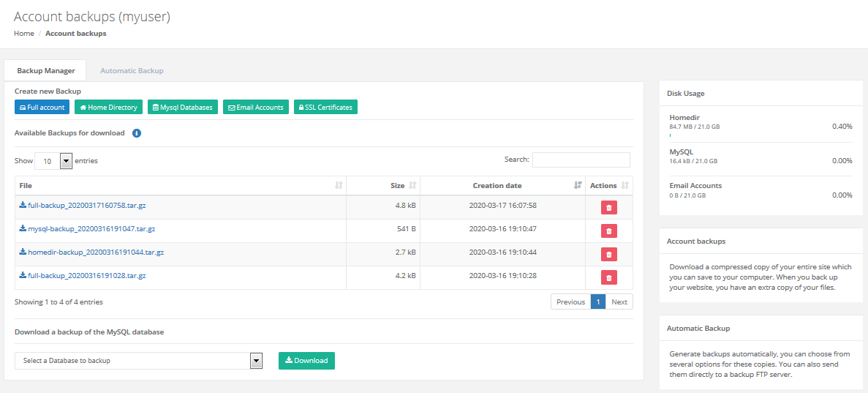Click the Showing 1 to 4 of 4 entries text

pyautogui.click(x=59, y=302)
